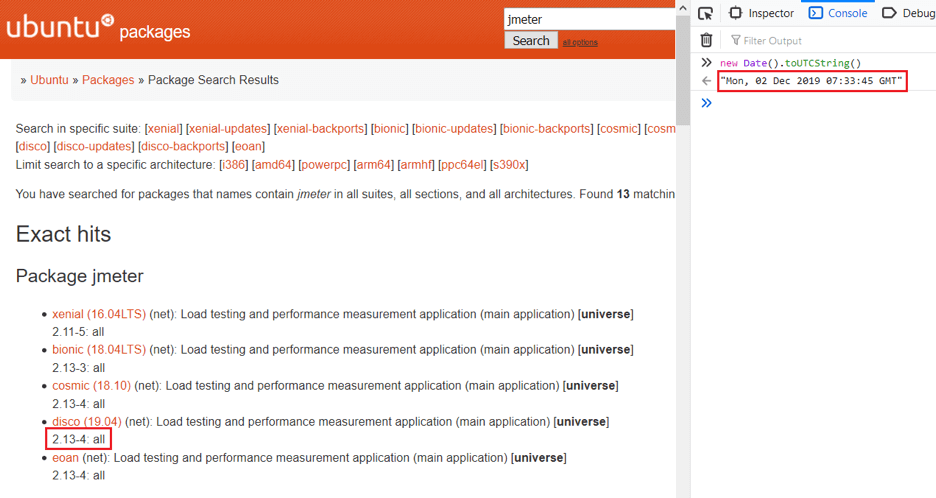Open the Debugger tab

tap(909, 13)
